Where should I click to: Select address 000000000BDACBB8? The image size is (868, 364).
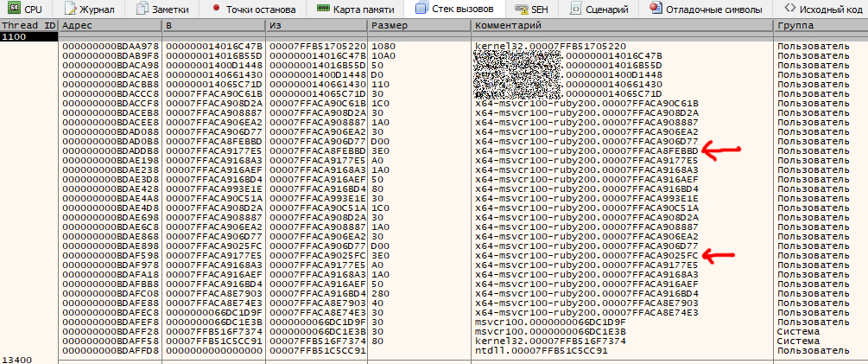(x=111, y=85)
